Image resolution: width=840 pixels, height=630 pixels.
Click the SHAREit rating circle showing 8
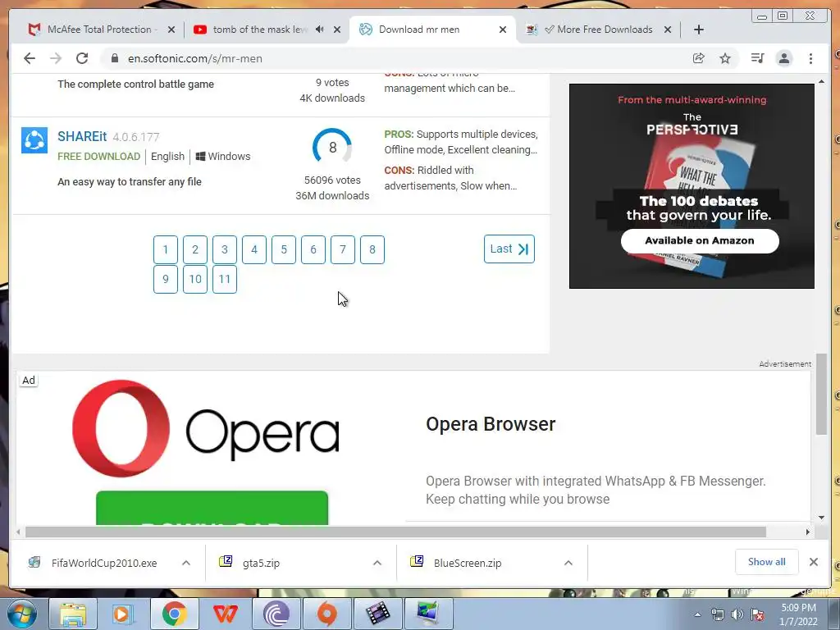(x=332, y=148)
